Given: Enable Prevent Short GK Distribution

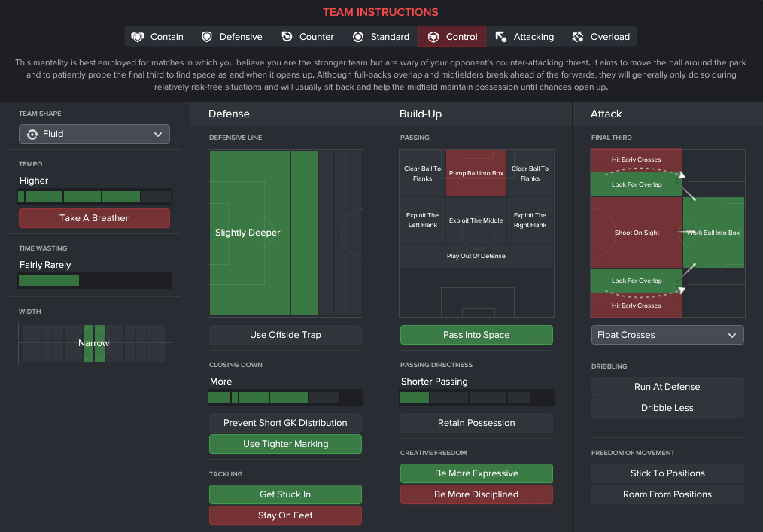Looking at the screenshot, I should [x=286, y=423].
